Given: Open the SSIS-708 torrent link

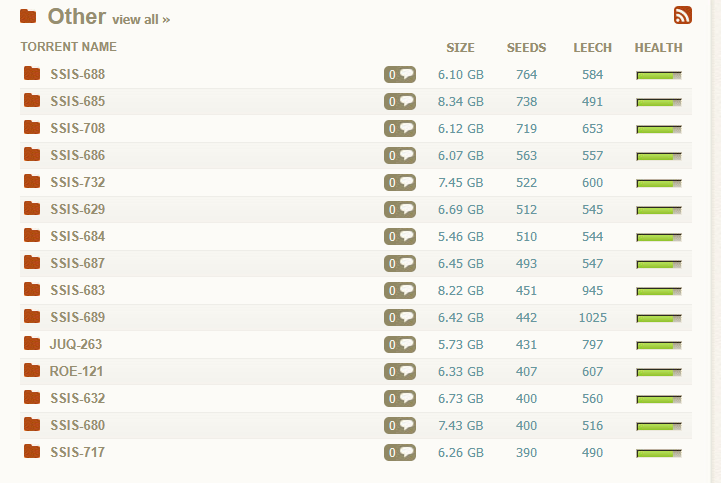Looking at the screenshot, I should point(78,128).
